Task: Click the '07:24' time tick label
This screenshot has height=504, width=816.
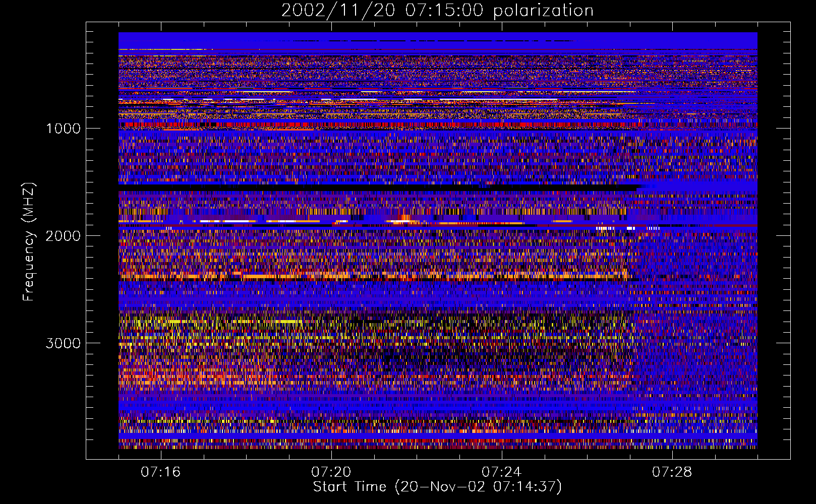Action: pyautogui.click(x=502, y=472)
